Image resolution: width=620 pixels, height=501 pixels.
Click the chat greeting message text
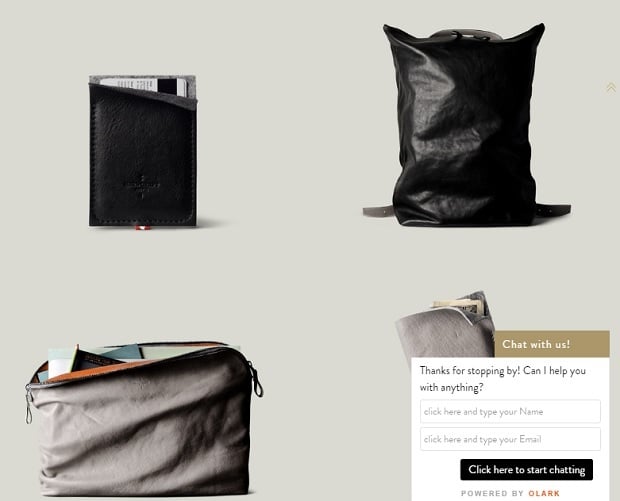[503, 379]
